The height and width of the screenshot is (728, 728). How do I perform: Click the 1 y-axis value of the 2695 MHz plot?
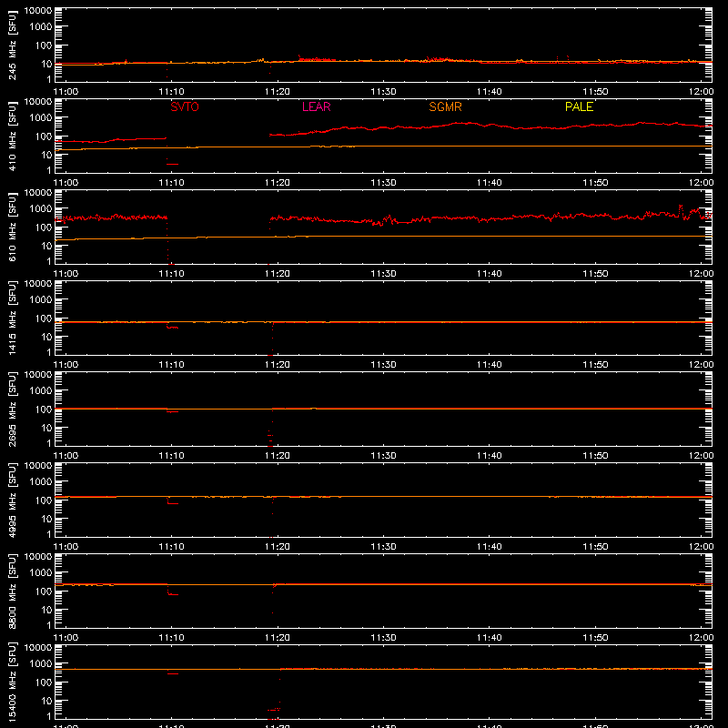click(49, 443)
